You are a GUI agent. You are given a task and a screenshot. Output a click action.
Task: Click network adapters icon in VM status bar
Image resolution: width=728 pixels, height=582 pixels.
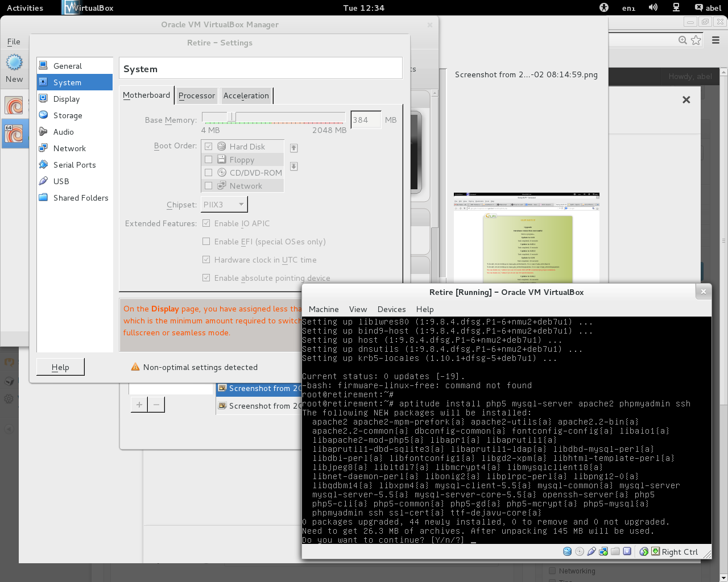coord(603,551)
